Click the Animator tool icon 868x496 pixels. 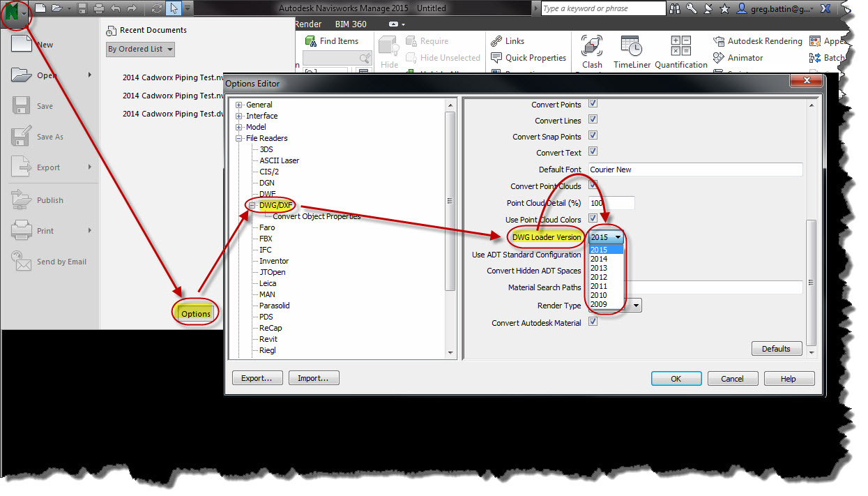click(739, 58)
